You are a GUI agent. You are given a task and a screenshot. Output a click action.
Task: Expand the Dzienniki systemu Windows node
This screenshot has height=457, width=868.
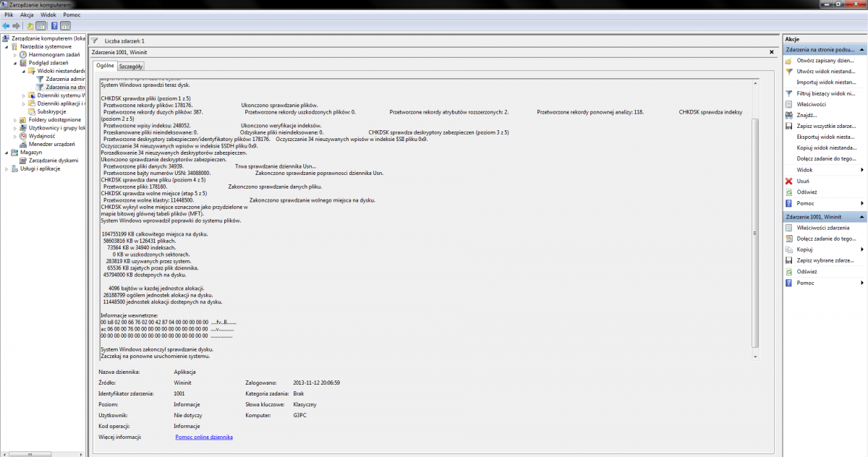[24, 95]
